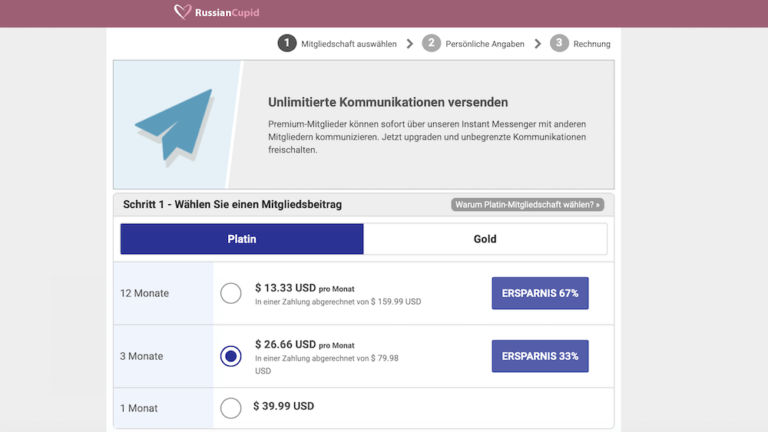Click step 1 circle number icon

coord(287,43)
